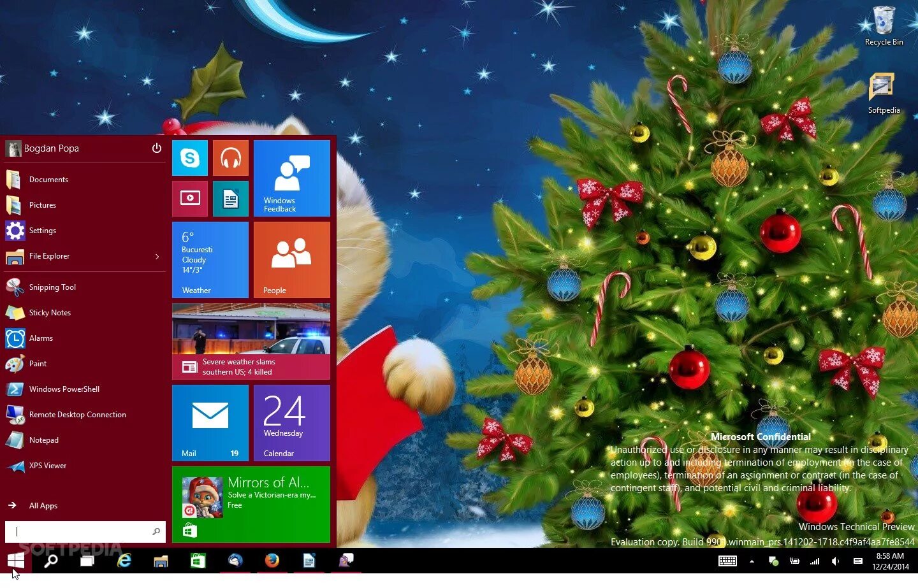Open the Skype tile

(x=190, y=158)
